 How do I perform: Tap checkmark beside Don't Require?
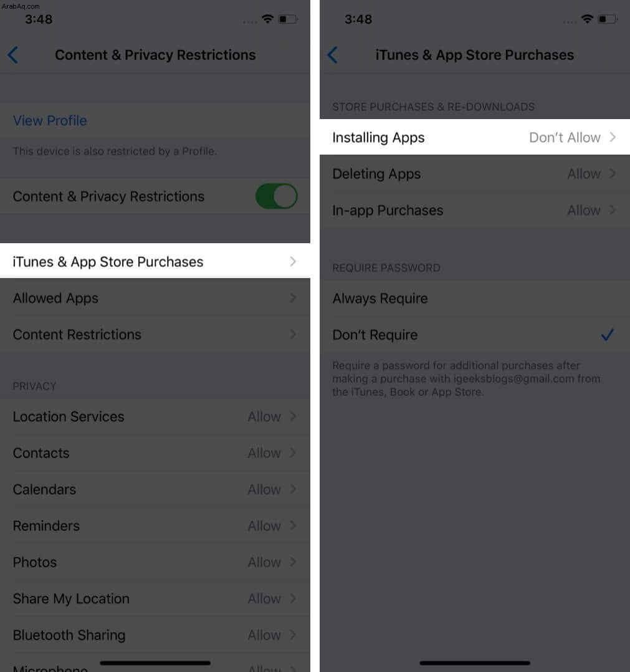[x=608, y=335]
